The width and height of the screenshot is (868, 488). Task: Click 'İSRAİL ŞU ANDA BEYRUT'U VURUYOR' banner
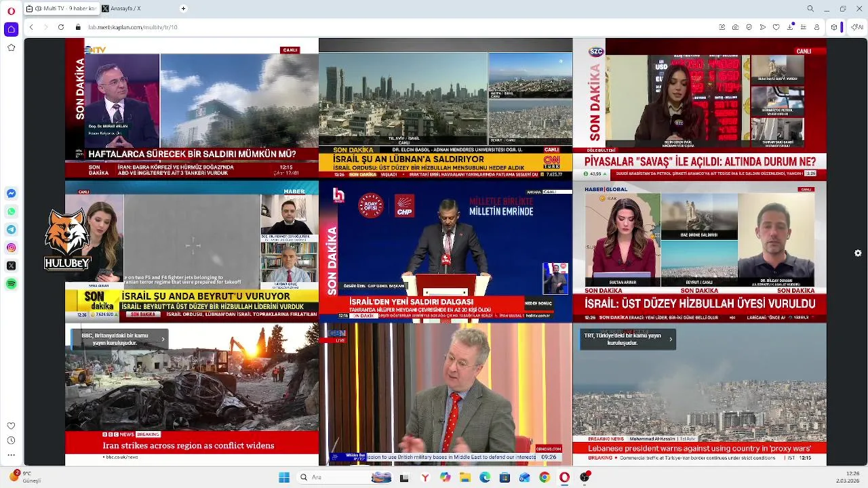205,296
